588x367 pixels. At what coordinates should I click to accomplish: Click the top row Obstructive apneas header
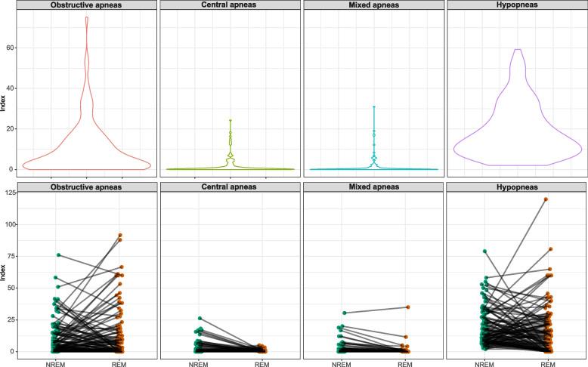tap(87, 6)
